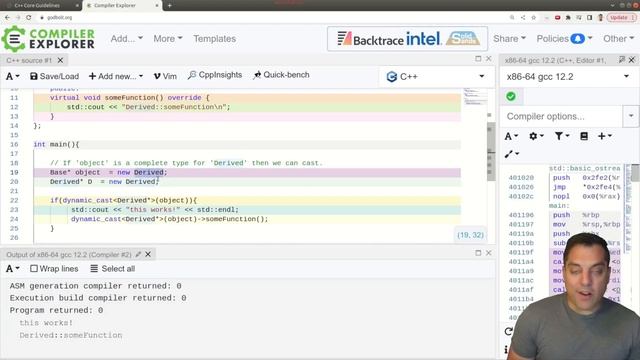
Task: Click the editor minimap thumbnail
Action: (x=475, y=96)
